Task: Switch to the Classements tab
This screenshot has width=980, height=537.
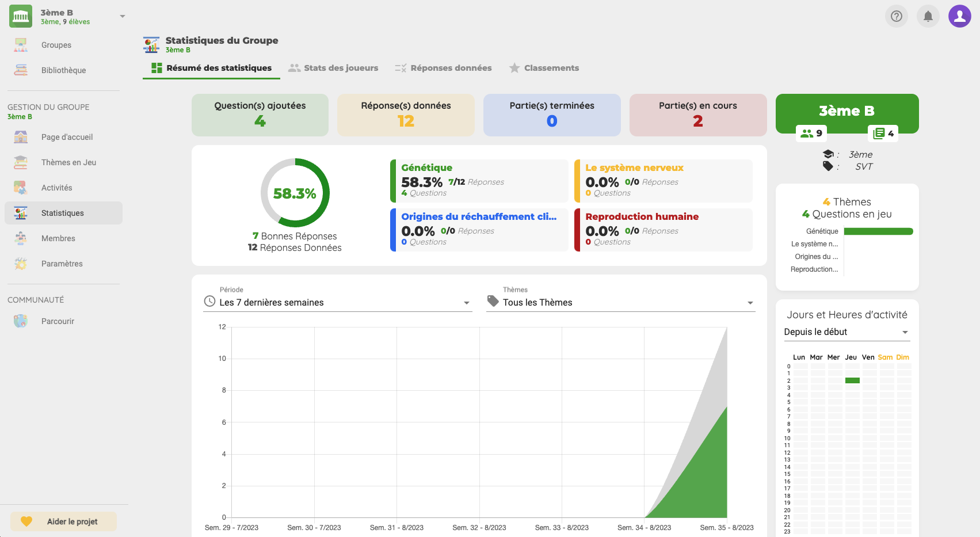Action: point(544,68)
